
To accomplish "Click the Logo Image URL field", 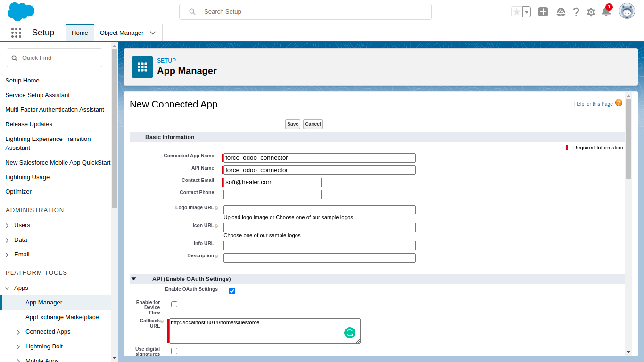I will pyautogui.click(x=320, y=210).
